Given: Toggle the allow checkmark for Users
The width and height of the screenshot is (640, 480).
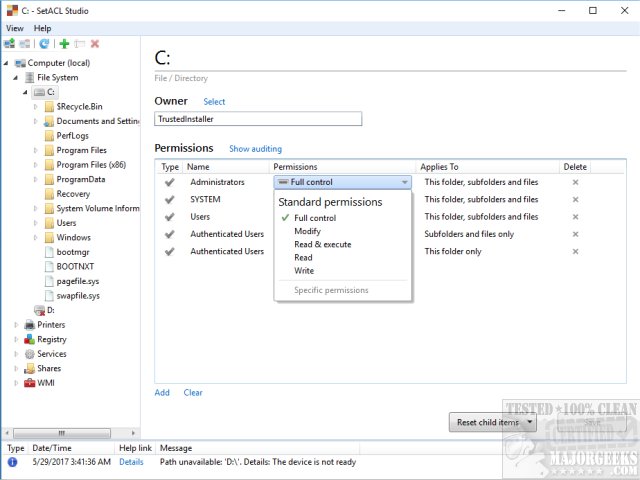Looking at the screenshot, I should [169, 217].
